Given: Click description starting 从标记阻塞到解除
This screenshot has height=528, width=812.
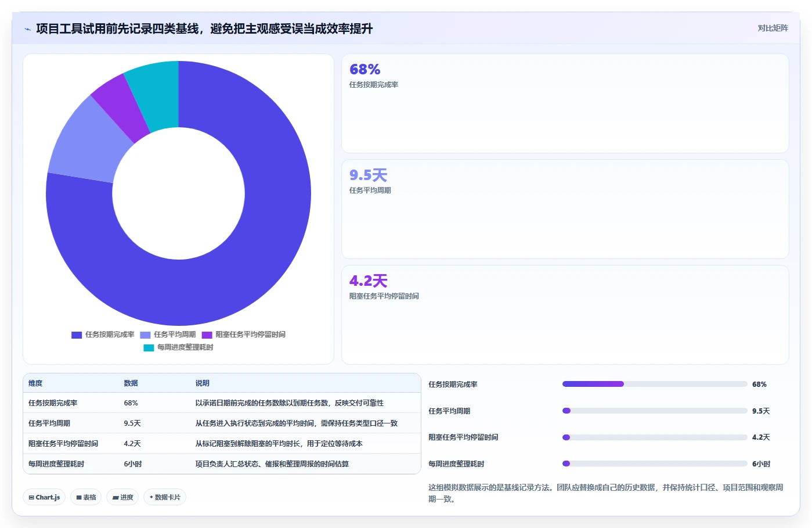Looking at the screenshot, I should click(x=279, y=444).
